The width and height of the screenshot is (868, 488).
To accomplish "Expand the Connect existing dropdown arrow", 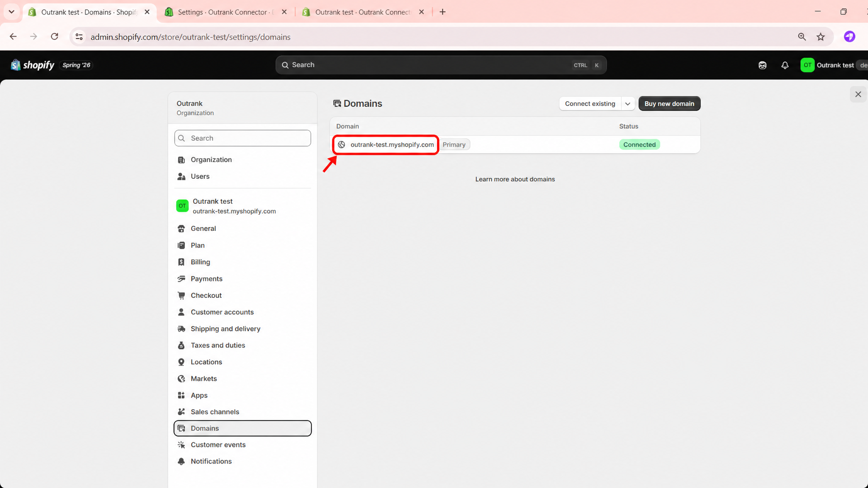I will coord(628,104).
